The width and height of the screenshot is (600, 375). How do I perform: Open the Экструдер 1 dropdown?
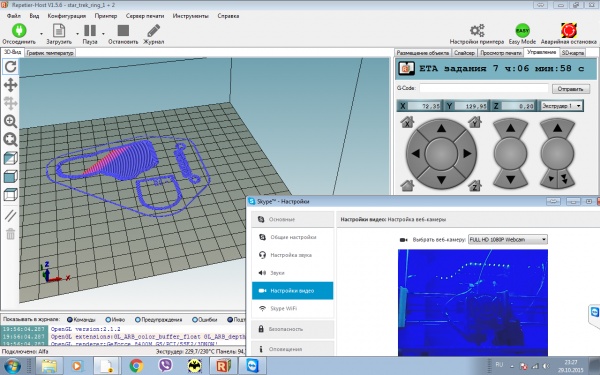coord(561,106)
